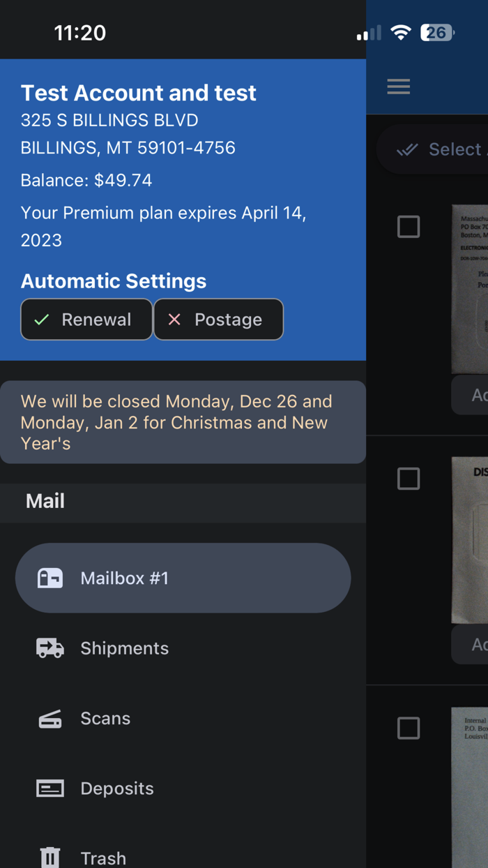Check the second mail item's checkbox
488x868 pixels.
[x=409, y=479]
